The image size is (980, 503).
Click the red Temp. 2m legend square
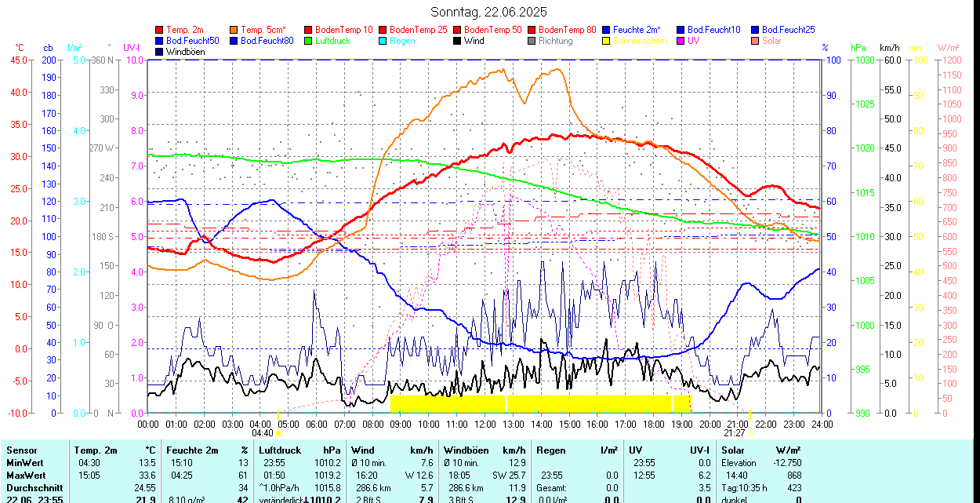tap(160, 30)
